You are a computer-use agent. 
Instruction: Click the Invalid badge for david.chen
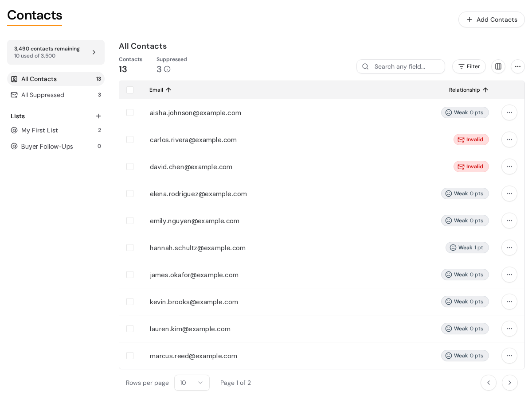[471, 167]
